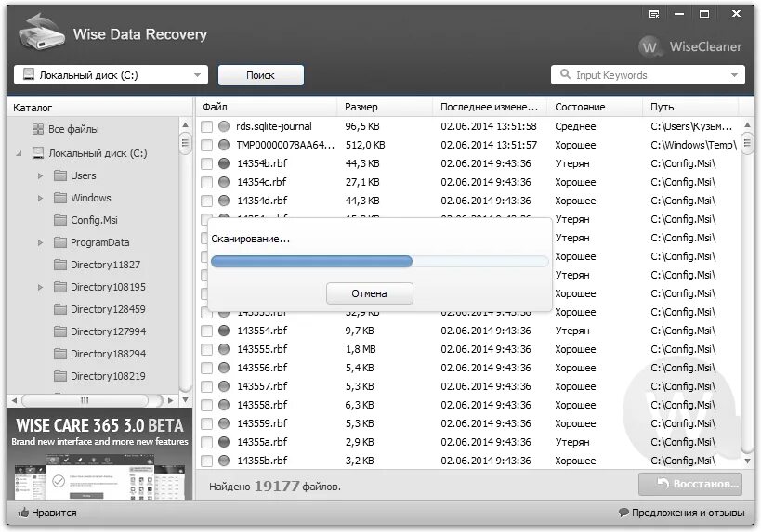The height and width of the screenshot is (532, 761).
Task: Check the 14355b.rbf checkbox
Action: (207, 461)
